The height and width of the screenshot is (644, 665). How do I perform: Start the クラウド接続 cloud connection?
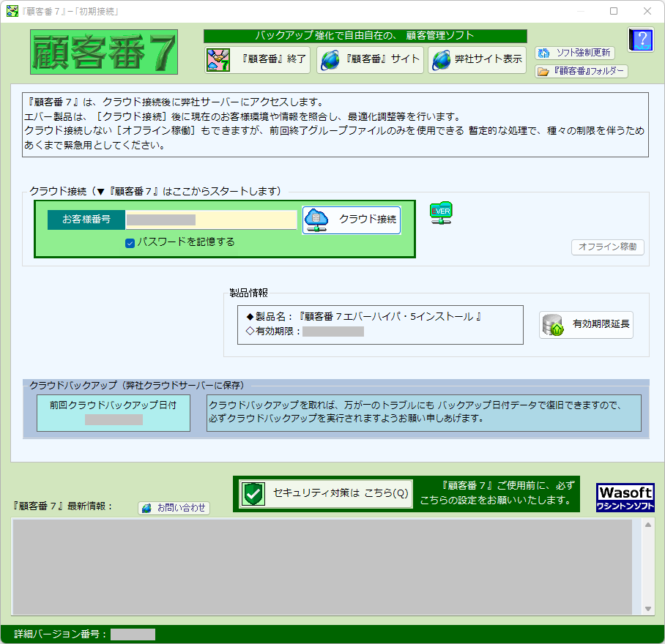352,220
